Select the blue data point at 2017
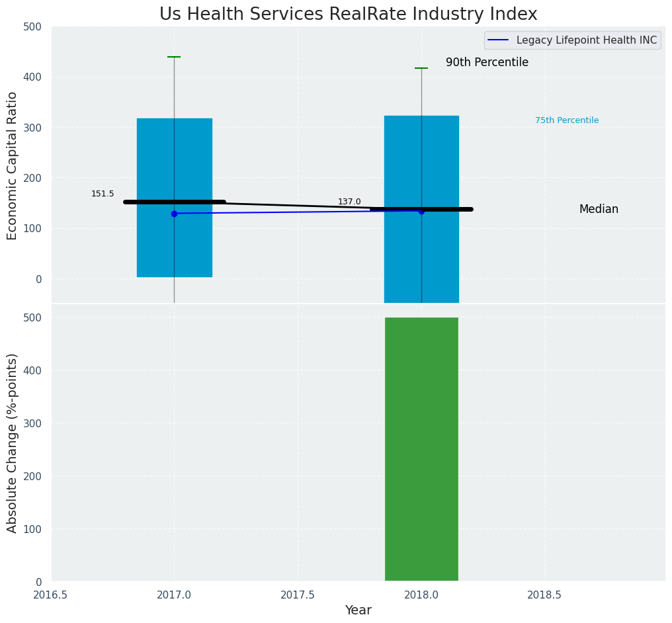 [x=174, y=214]
